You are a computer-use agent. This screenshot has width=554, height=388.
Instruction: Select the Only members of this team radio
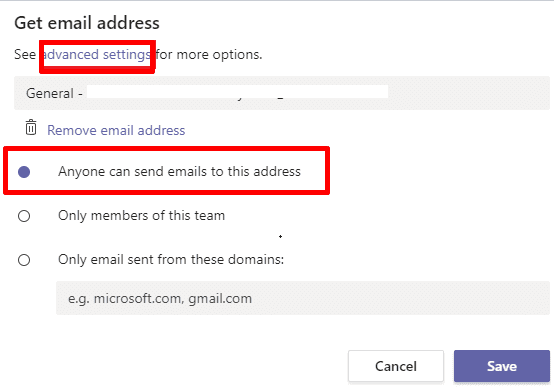[x=24, y=216]
